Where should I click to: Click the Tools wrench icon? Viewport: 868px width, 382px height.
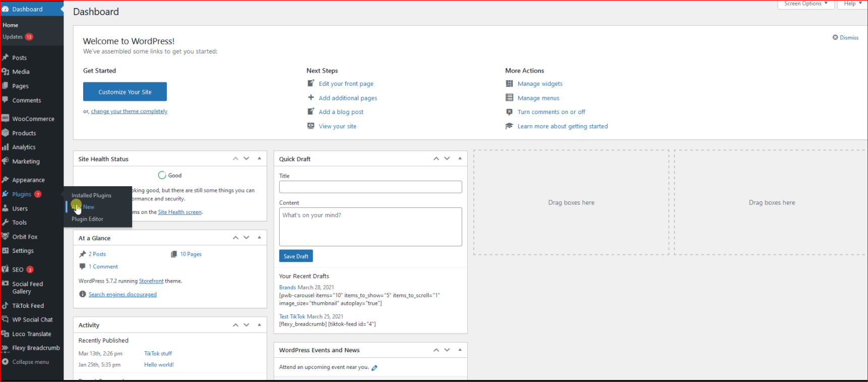tap(6, 222)
